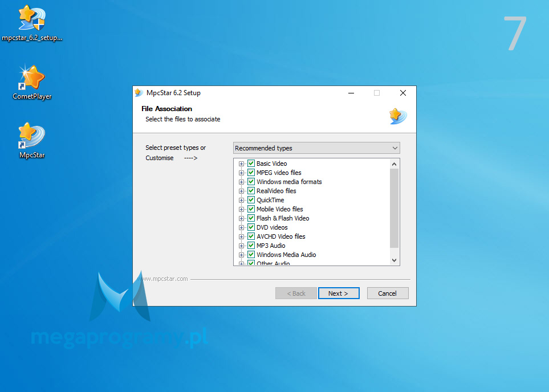Open the mpcstar_6.2_setup desktop icon
The width and height of the screenshot is (549, 392).
[32, 23]
